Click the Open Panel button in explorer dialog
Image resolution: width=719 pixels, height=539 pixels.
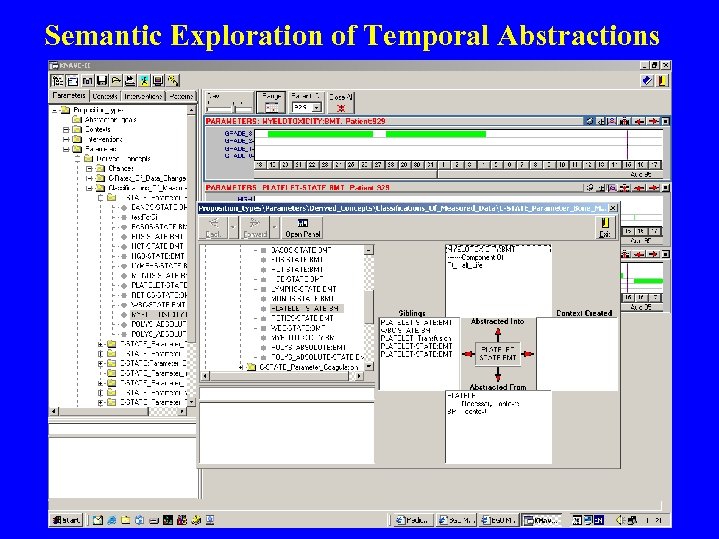click(x=303, y=228)
